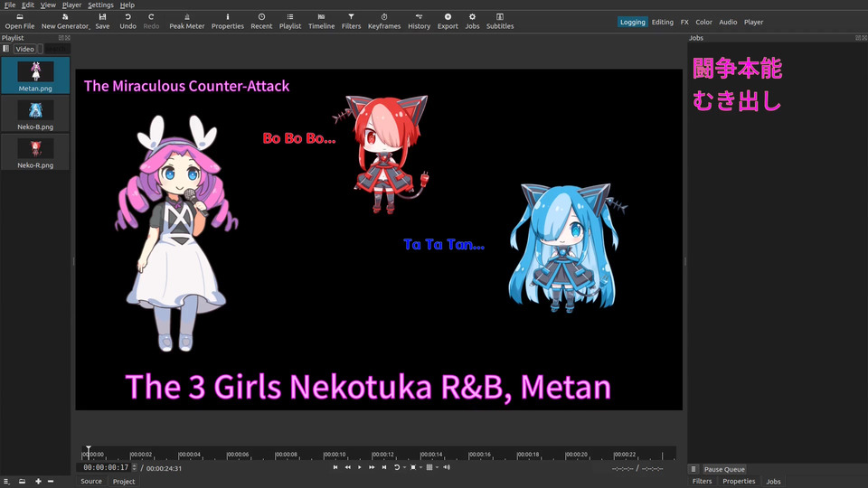Click the Pause Queue button
The width and height of the screenshot is (868, 488).
point(724,470)
